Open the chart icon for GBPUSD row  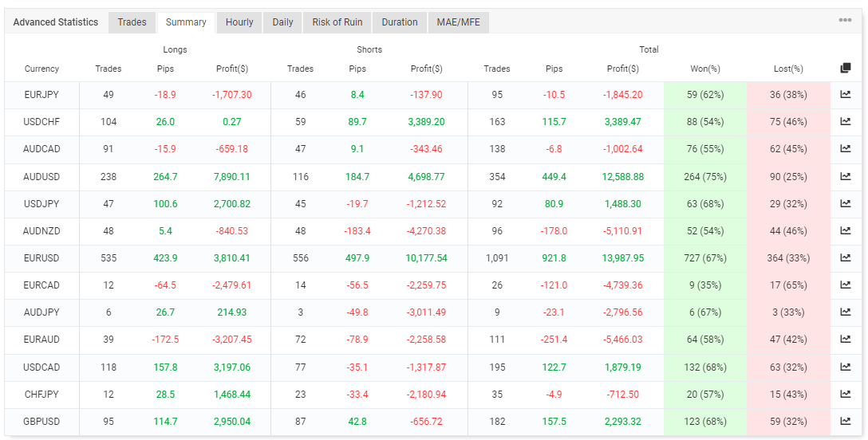tap(846, 421)
